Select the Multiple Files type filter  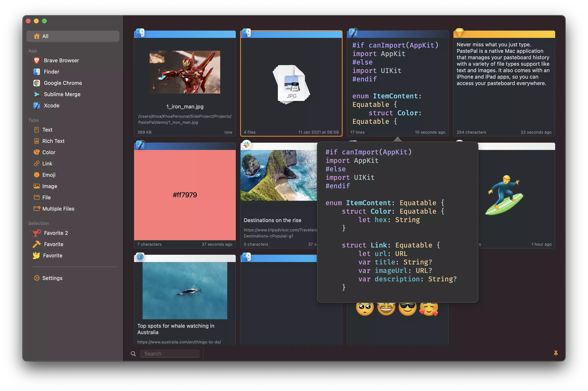pyautogui.click(x=58, y=209)
